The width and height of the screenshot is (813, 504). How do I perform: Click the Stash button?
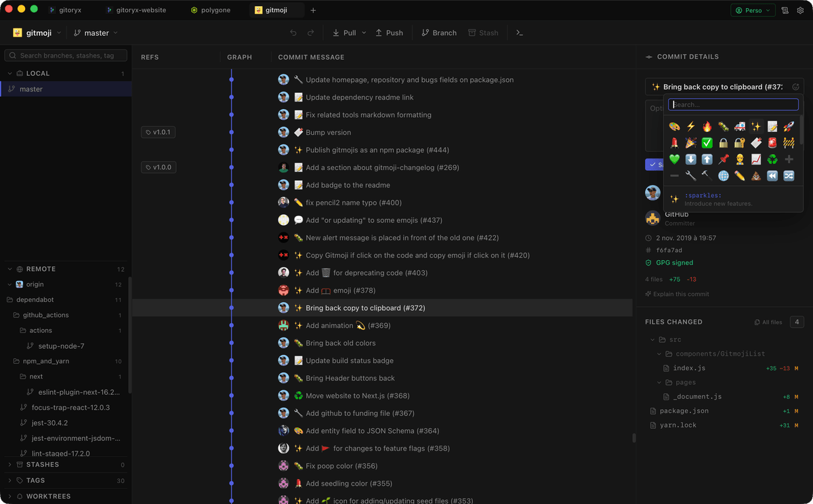pos(483,33)
